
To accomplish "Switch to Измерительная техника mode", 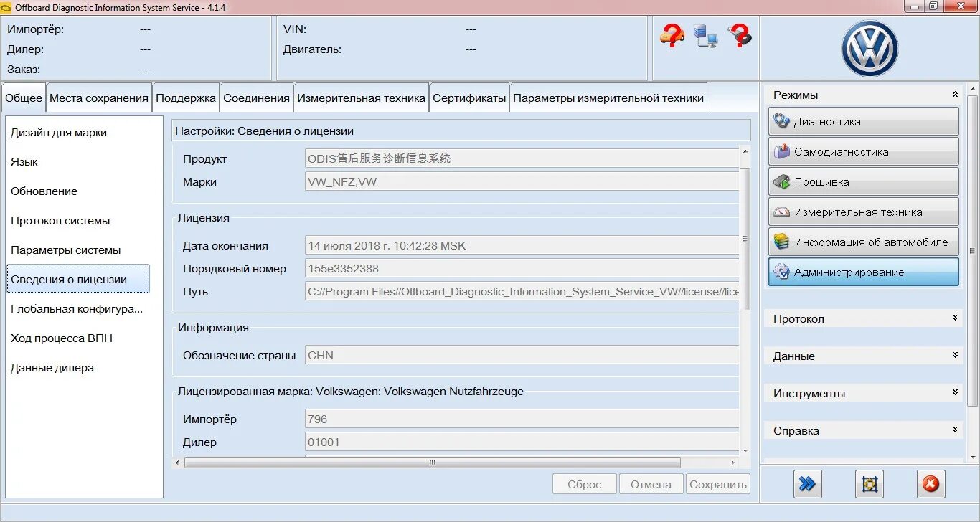I will [862, 212].
